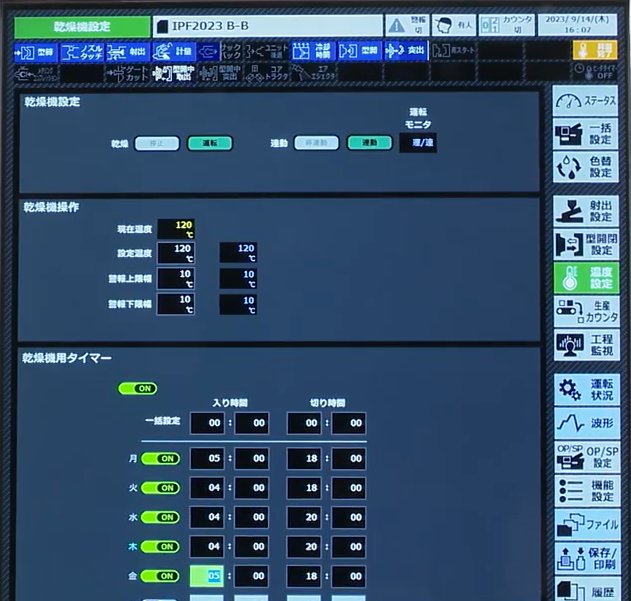Open OP/SP設定 settings
Viewport: 631px width, 601px height.
coord(587,457)
